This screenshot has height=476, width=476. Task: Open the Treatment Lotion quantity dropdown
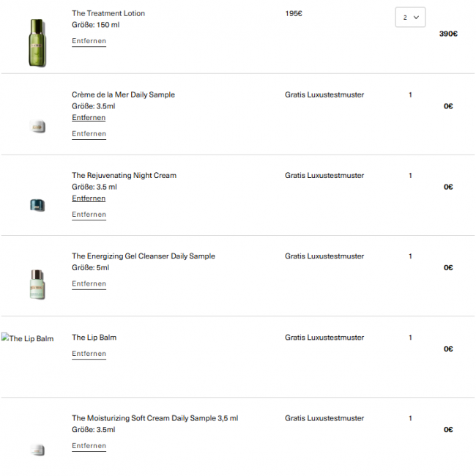coord(410,18)
